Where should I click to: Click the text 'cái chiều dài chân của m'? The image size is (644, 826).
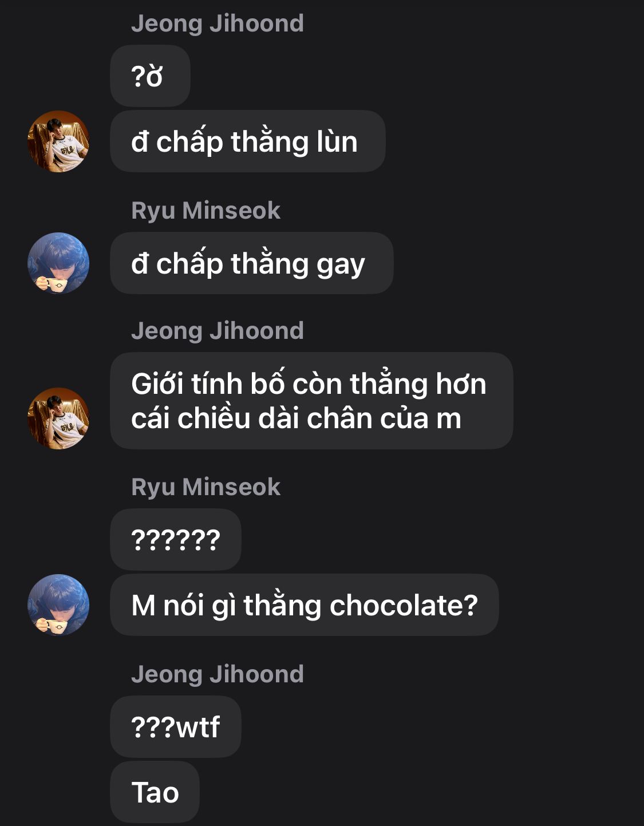point(296,419)
